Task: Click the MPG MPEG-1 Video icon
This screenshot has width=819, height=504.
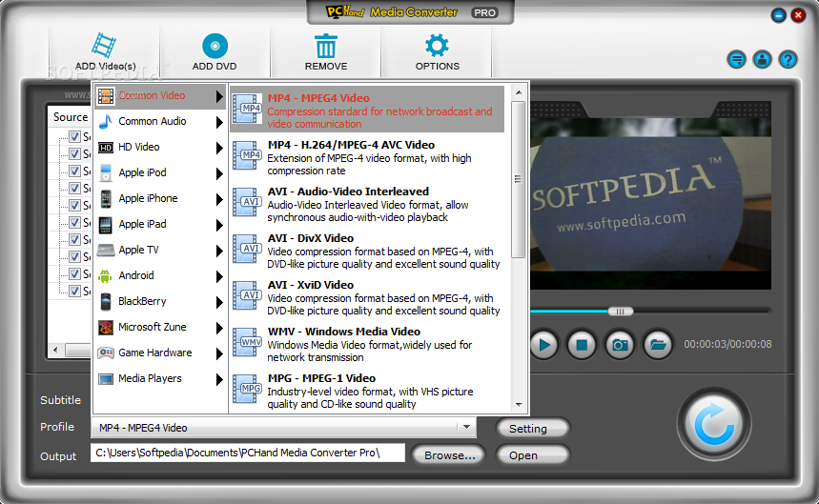Action: [247, 389]
